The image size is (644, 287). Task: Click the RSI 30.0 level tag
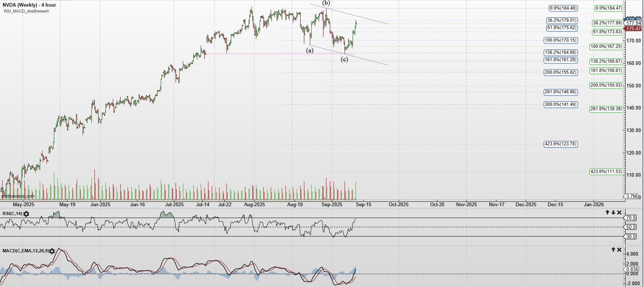[x=631, y=236]
